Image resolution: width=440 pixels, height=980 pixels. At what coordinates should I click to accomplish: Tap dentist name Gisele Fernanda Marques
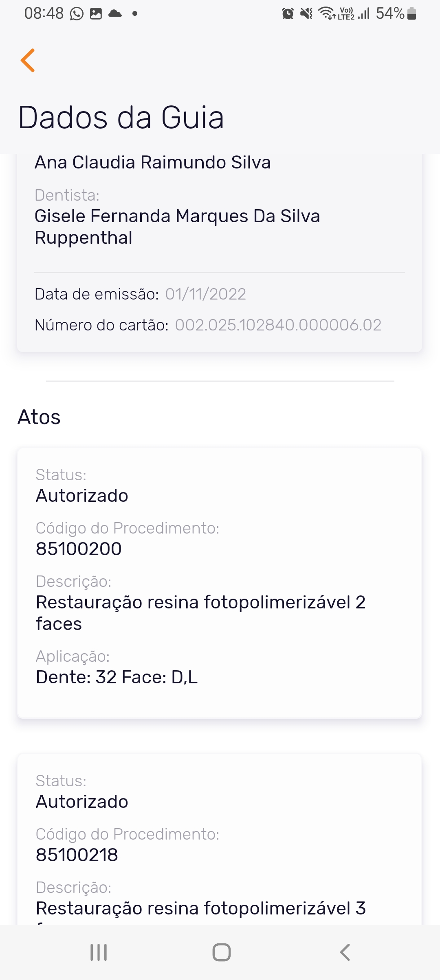[x=177, y=227]
